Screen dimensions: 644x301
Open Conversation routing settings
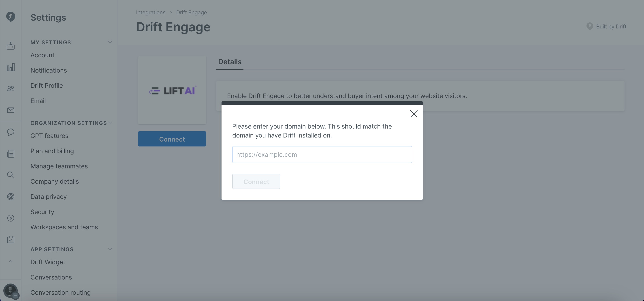pos(60,293)
